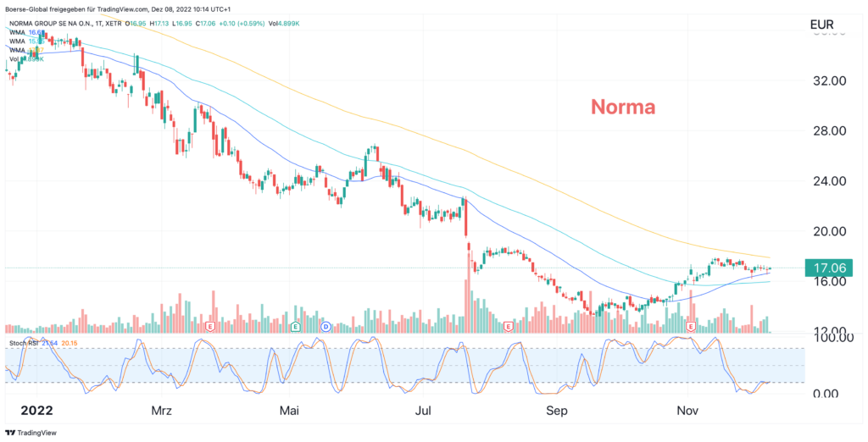Click the change value +0.10 (+0.59%)
The height and width of the screenshot is (442, 868).
[x=243, y=24]
